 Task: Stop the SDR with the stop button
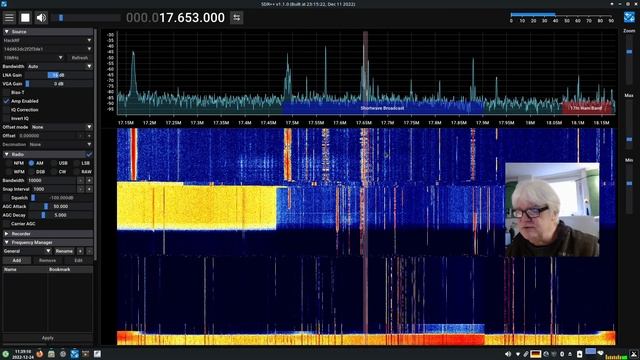click(x=25, y=18)
